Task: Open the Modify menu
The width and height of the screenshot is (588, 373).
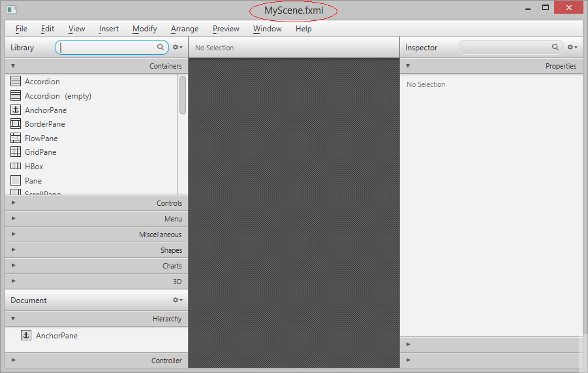Action: [x=144, y=29]
